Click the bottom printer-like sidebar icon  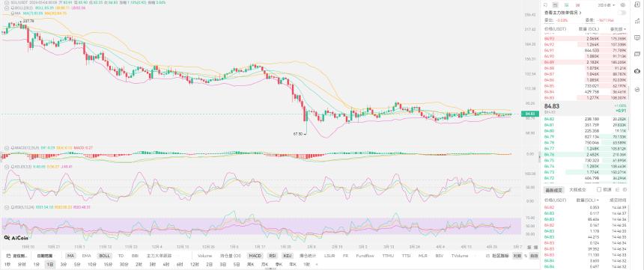[x=637, y=89]
